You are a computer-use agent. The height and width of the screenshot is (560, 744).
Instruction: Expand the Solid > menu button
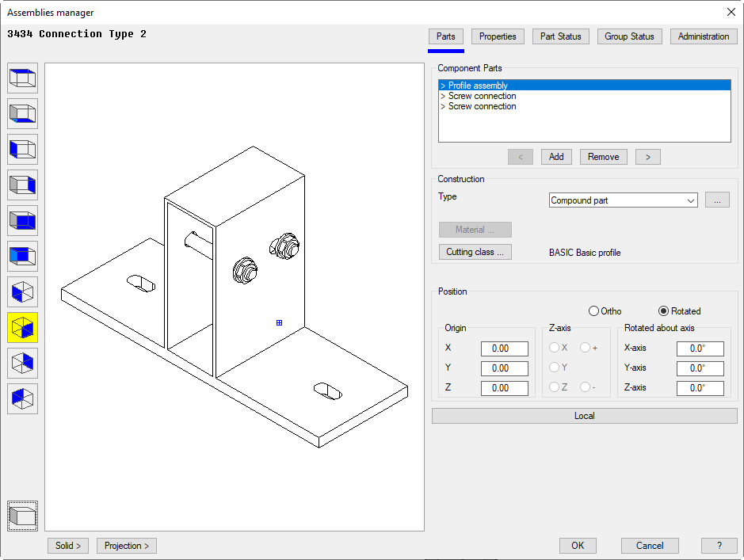click(68, 546)
